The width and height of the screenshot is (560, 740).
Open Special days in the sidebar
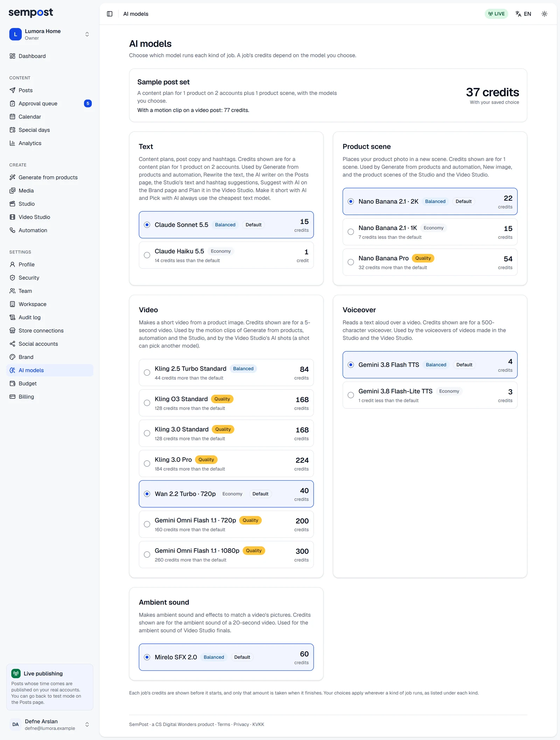tap(50, 130)
